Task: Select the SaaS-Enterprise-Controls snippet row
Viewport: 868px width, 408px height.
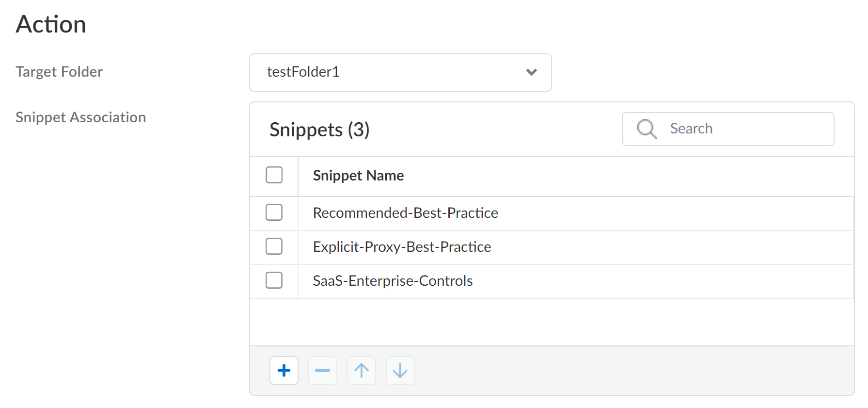Action: click(x=393, y=281)
